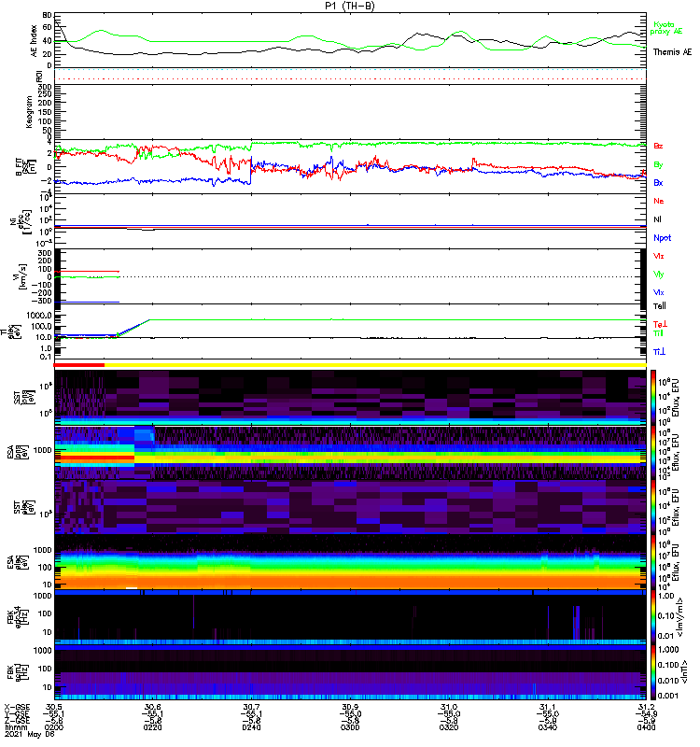Select the red "Ne" legend entry
Image resolution: width=700 pixels, height=747 pixels.
pos(659,201)
